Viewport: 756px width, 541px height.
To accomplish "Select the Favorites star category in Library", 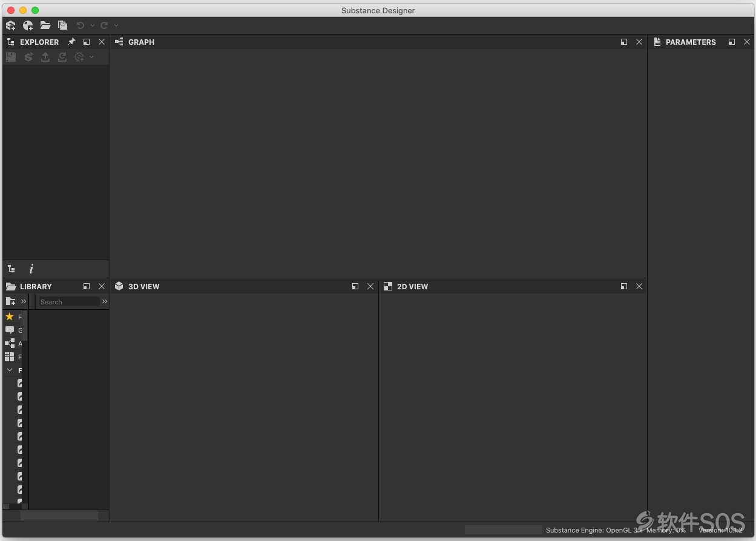I will 9,316.
